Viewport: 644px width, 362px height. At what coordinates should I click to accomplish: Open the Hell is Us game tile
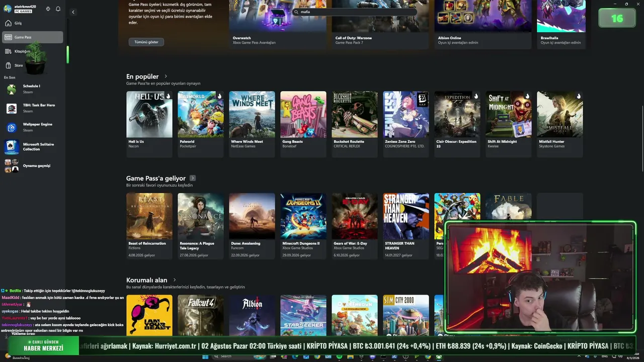(149, 124)
